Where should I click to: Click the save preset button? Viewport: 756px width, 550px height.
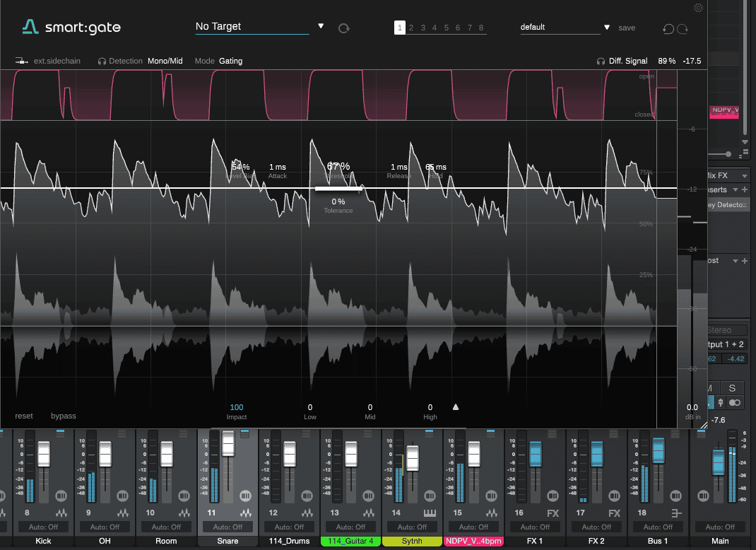pyautogui.click(x=627, y=28)
